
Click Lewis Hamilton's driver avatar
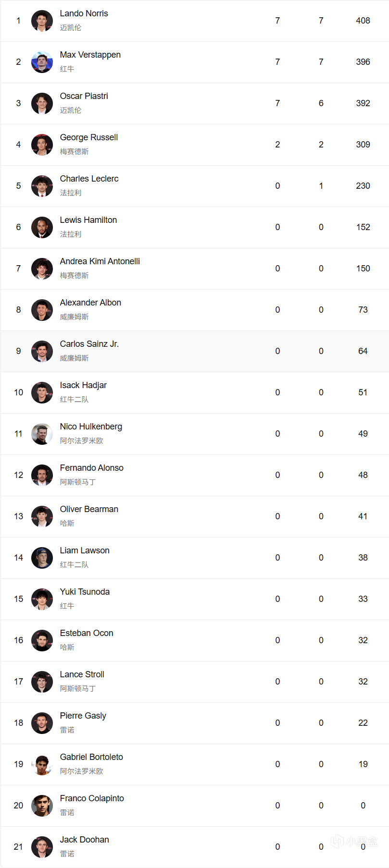pyautogui.click(x=42, y=227)
